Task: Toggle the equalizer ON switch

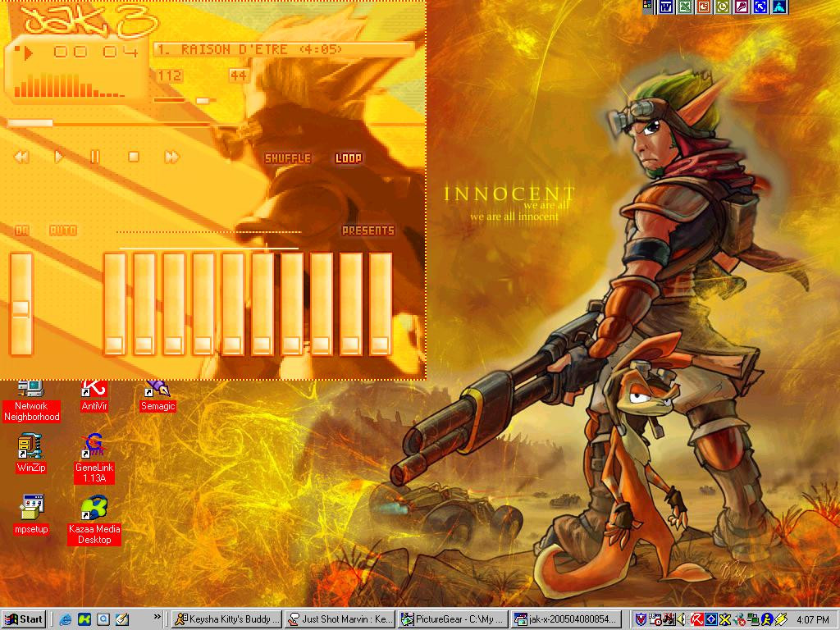Action: coord(22,231)
